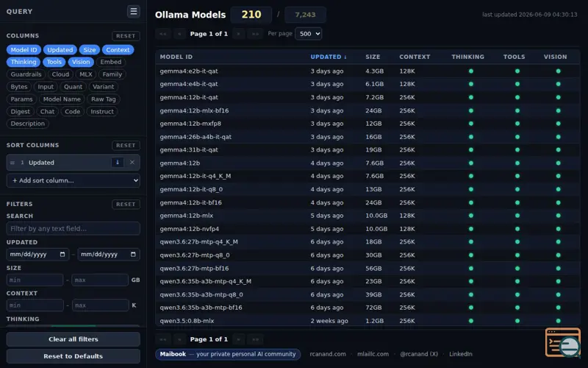Focus the Context max input
Screen dimensions: 588x368
click(101, 305)
